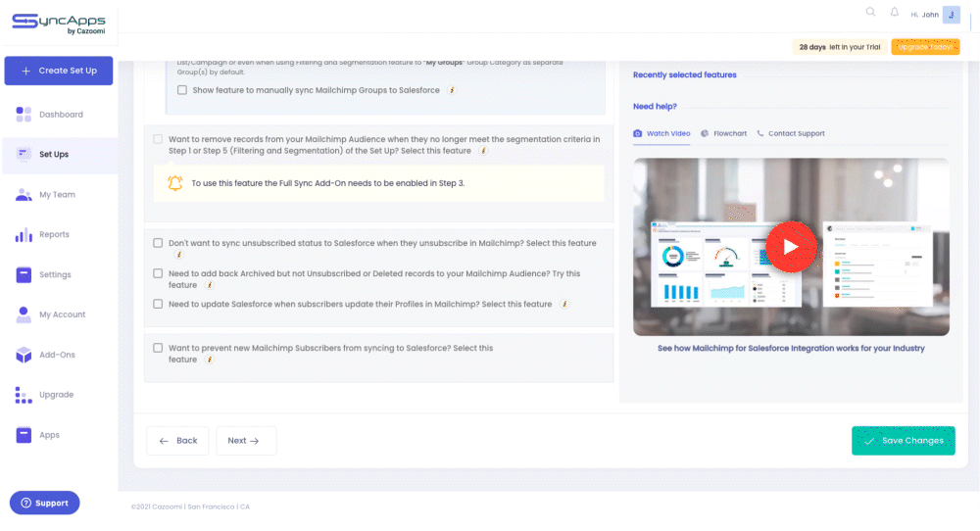980x531 pixels.
Task: Open the Support help button
Action: (44, 503)
